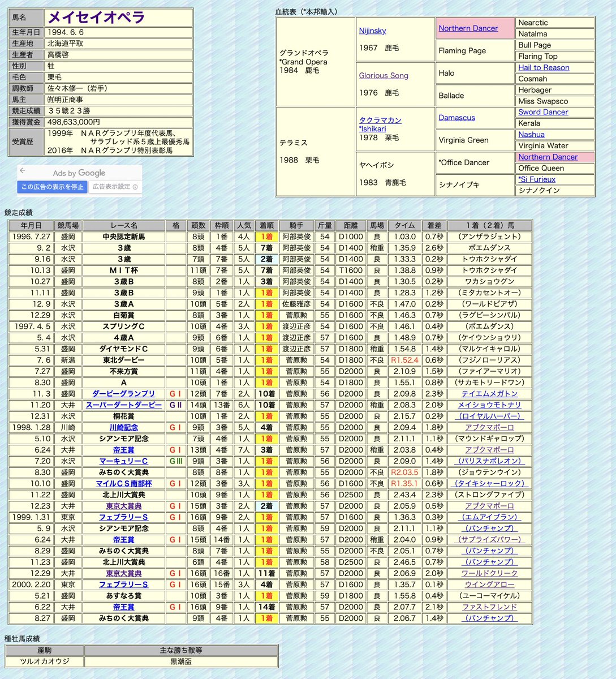Open the ダービーグランプリ race link
This screenshot has width=616, height=679.
(123, 394)
